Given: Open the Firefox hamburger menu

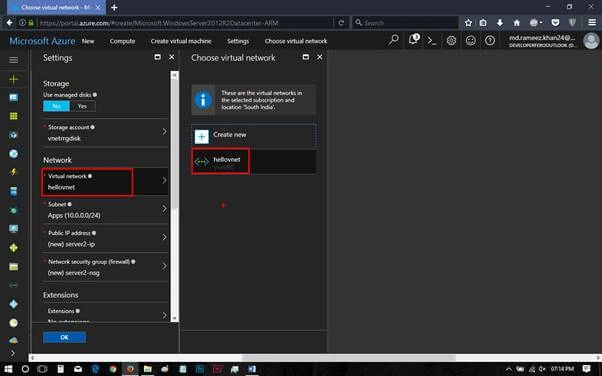Looking at the screenshot, I should click(x=592, y=23).
